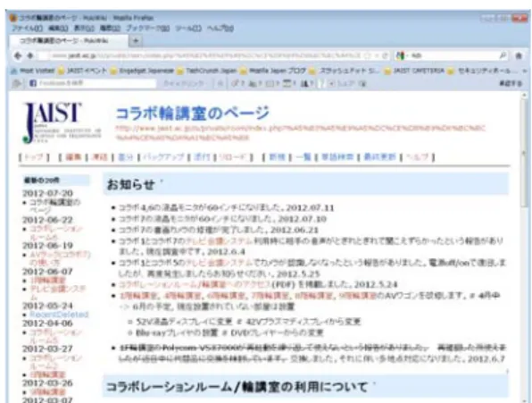This screenshot has width=532, height=403.
Task: Open the RecentDeleted sidebar link
Action: (x=59, y=315)
